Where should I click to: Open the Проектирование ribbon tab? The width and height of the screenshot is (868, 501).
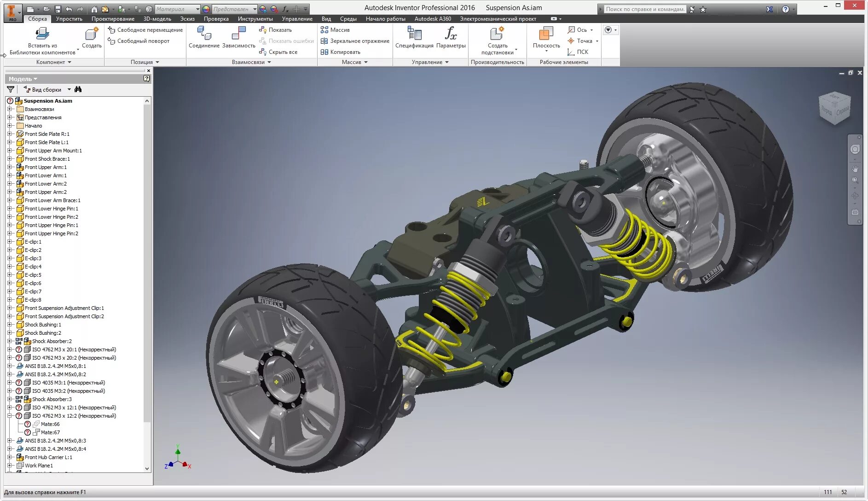(113, 19)
